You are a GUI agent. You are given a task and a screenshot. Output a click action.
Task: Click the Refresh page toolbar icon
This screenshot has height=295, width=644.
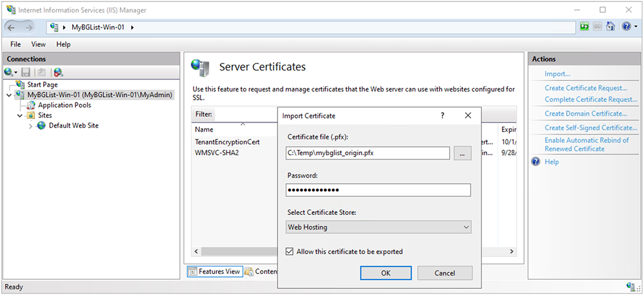pos(584,27)
